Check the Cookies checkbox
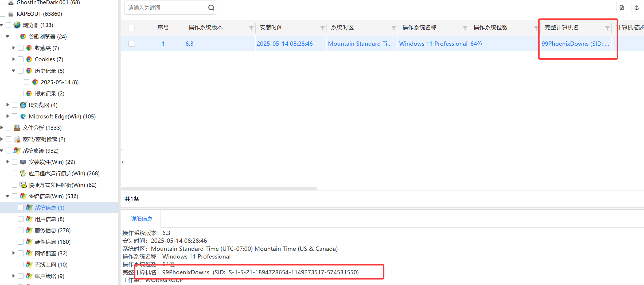Image resolution: width=644 pixels, height=285 pixels. pyautogui.click(x=21, y=59)
